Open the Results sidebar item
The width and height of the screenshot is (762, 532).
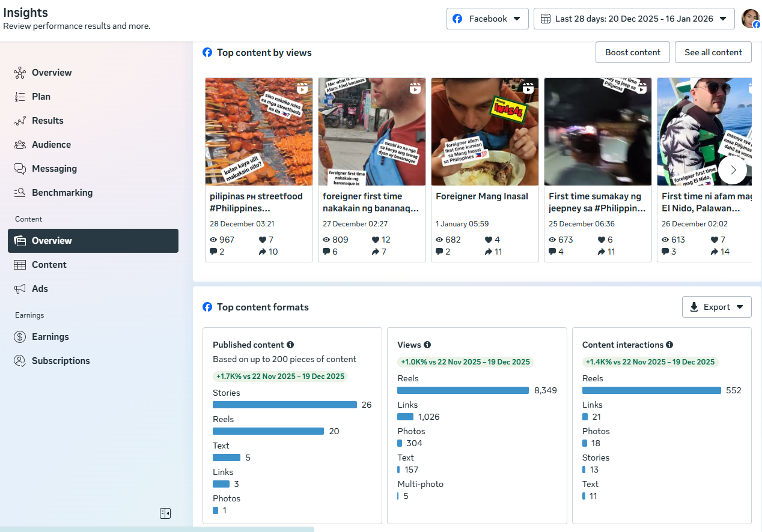[x=93, y=121]
